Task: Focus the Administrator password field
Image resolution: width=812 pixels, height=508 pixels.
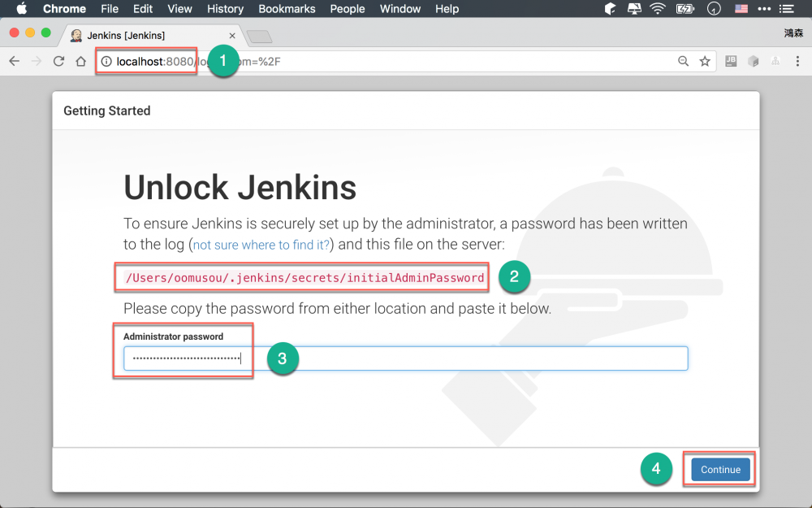Action: point(405,358)
